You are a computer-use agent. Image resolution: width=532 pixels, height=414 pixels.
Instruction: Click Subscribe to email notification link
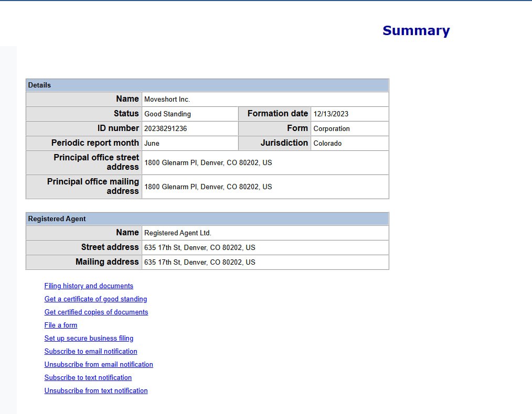91,351
